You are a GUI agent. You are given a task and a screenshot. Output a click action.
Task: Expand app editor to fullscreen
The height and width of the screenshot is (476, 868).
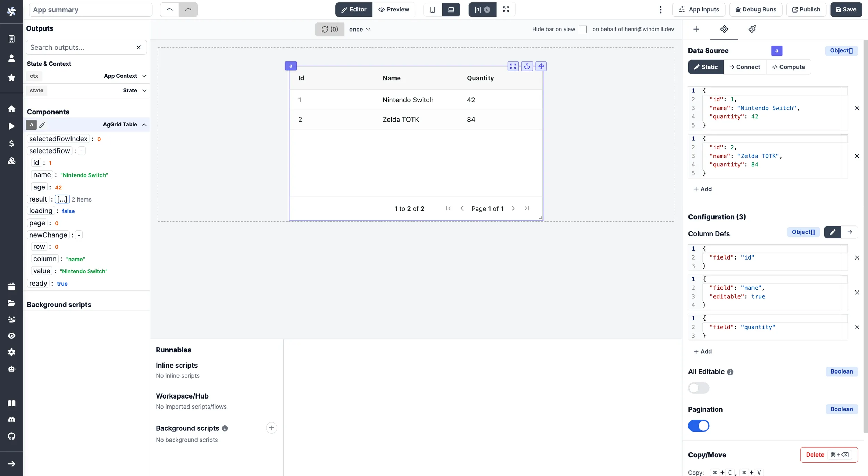[506, 9]
